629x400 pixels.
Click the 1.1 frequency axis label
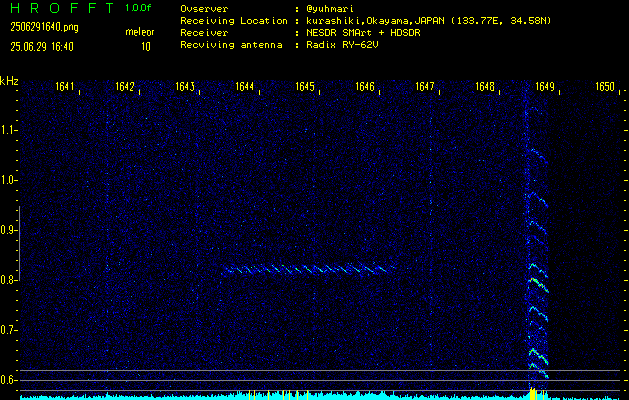(7, 130)
